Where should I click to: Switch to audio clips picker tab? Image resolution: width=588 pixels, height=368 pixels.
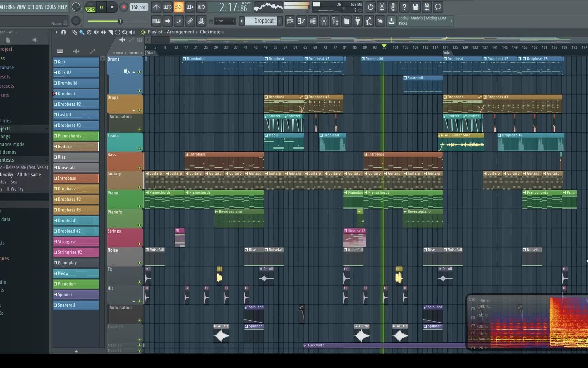[76, 51]
